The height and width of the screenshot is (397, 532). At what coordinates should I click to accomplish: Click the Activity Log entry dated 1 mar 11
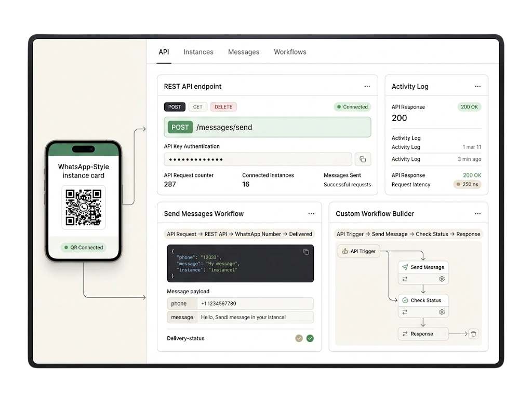436,147
